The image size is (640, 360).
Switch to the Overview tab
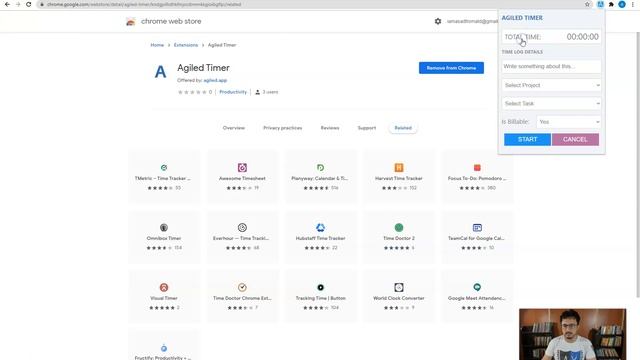pyautogui.click(x=234, y=128)
